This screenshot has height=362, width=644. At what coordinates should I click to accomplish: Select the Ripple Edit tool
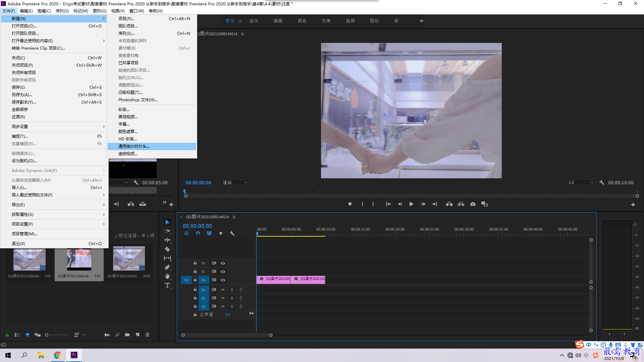(167, 240)
